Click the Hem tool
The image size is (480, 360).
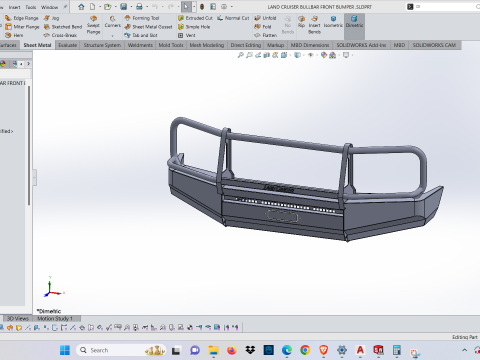pos(14,35)
